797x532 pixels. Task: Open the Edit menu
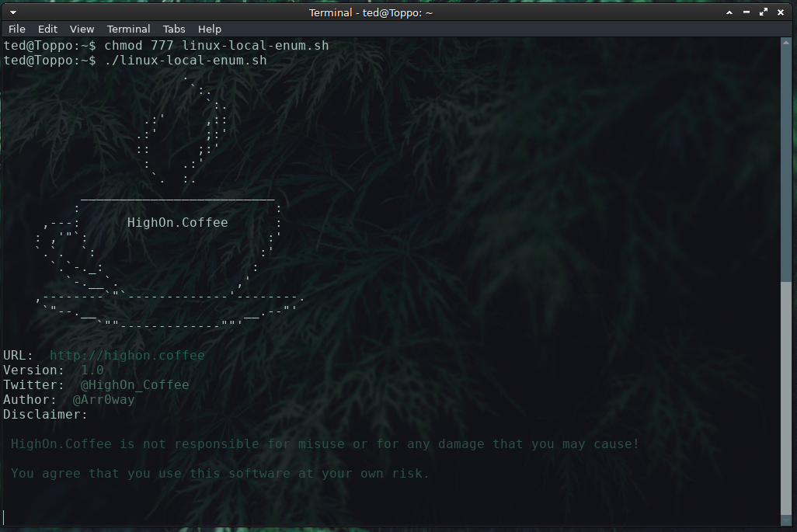tap(48, 29)
